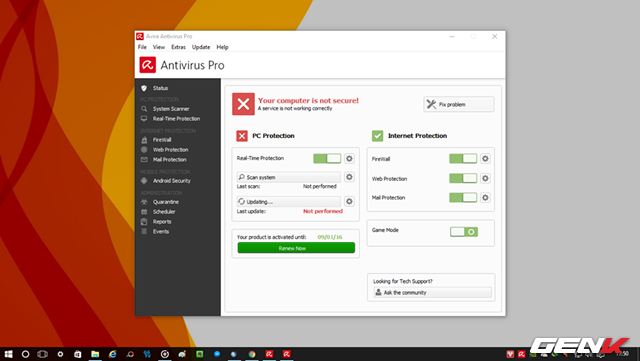640x361 pixels.
Task: Switch to Chrome on the taskbar
Action: point(252,354)
